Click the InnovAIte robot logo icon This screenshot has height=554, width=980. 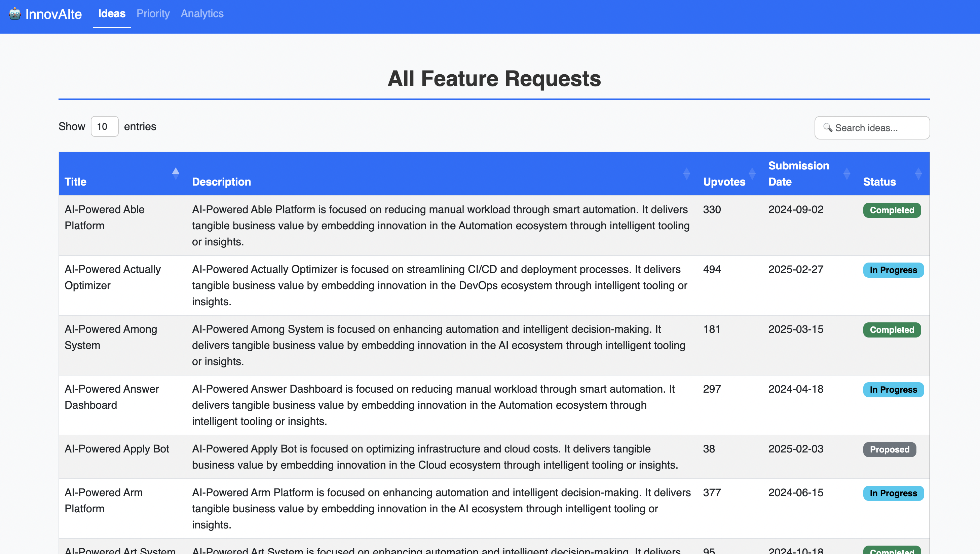[x=14, y=14]
